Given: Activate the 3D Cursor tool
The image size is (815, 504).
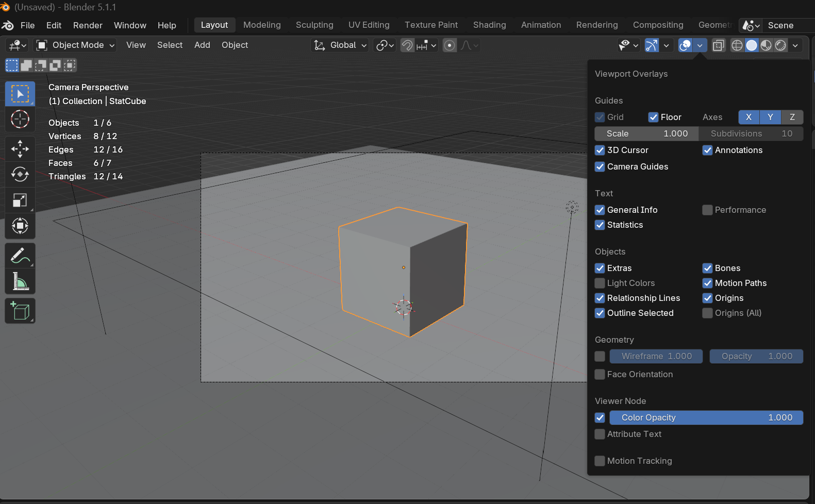Looking at the screenshot, I should (20, 119).
